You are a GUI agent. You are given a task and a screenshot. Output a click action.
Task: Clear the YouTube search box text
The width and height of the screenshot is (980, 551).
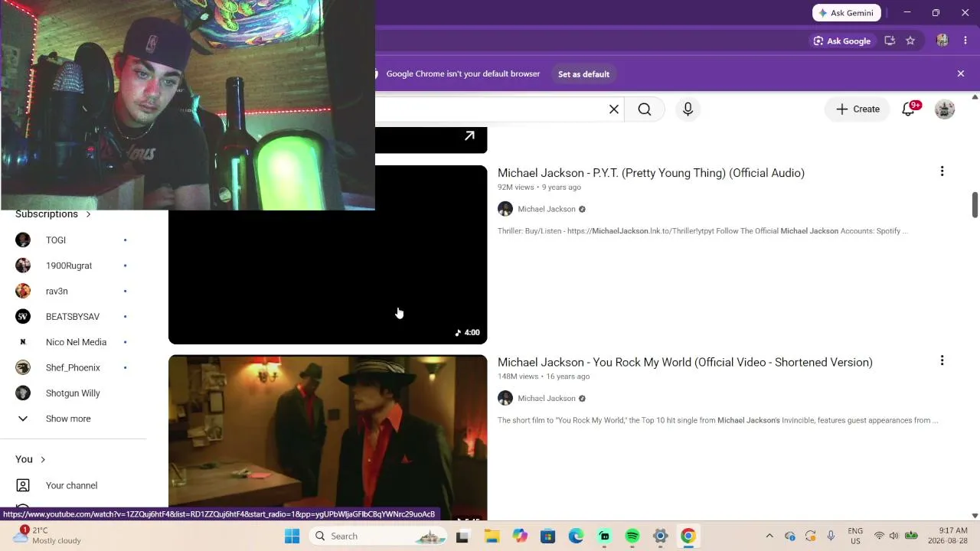614,109
